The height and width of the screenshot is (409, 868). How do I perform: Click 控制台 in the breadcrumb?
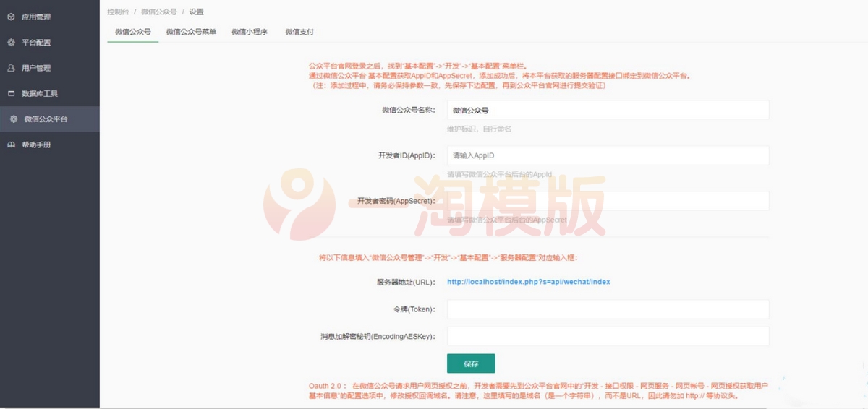click(x=117, y=12)
